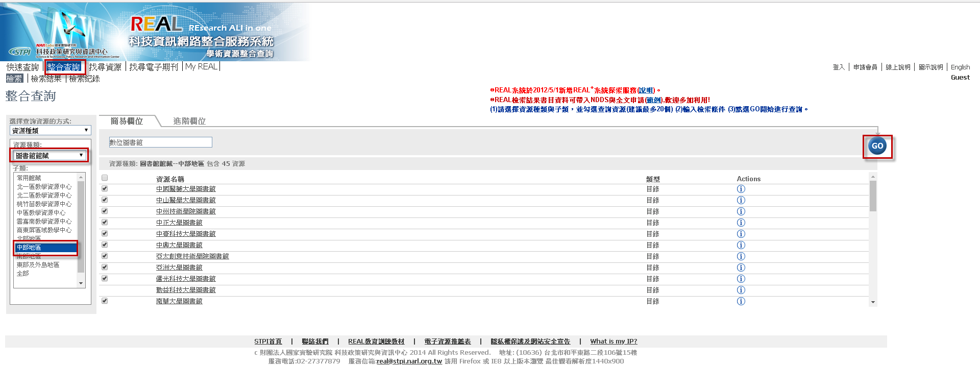
Task: Select 高東屏區域教學中心 subcategory
Action: (x=44, y=230)
